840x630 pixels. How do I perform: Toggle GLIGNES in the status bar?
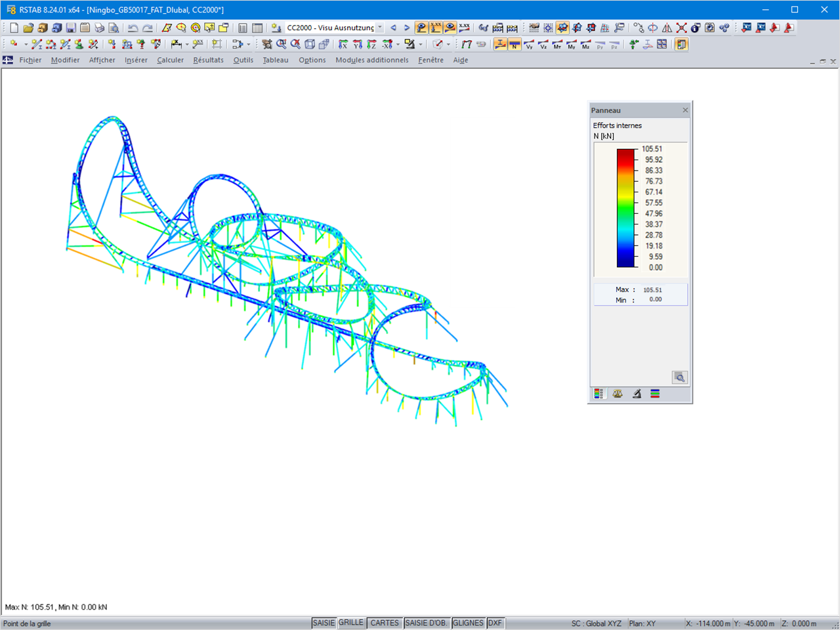tap(468, 623)
